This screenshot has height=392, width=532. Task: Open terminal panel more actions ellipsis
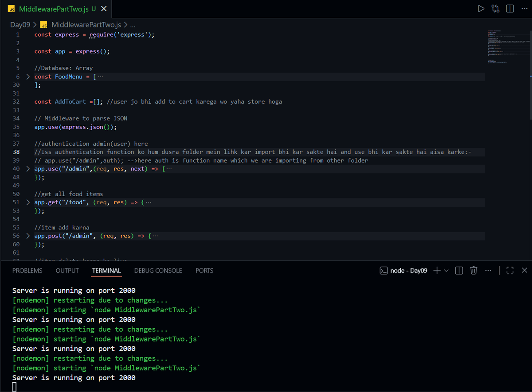(488, 270)
